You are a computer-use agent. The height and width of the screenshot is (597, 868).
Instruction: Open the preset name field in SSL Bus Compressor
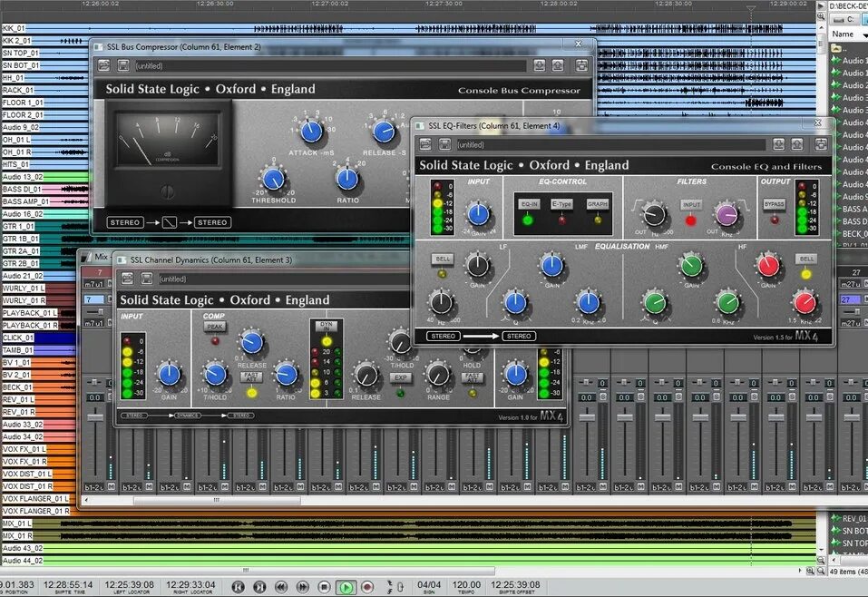[x=330, y=66]
